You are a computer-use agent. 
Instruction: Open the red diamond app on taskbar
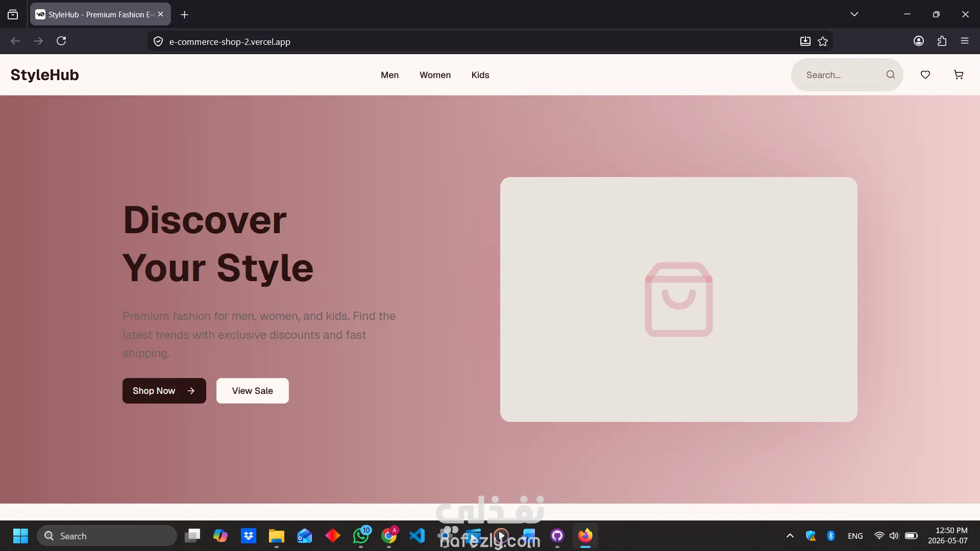pyautogui.click(x=333, y=536)
